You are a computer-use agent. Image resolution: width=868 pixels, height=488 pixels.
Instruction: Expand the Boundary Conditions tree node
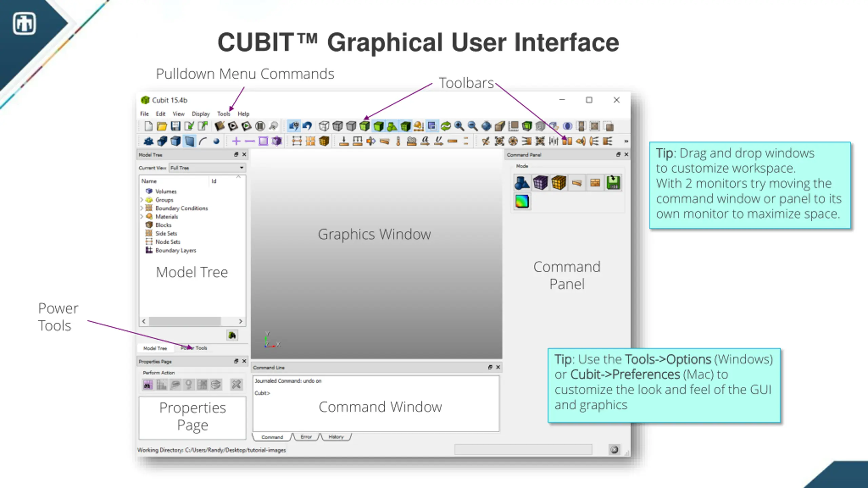pos(142,208)
